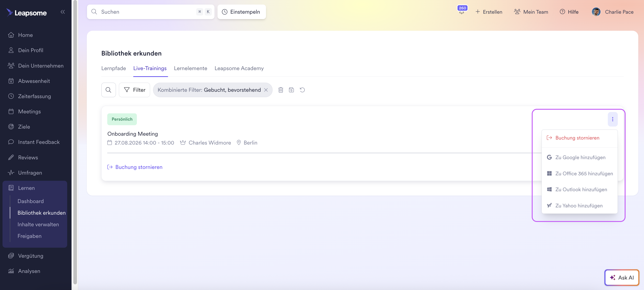
Task: Switch to the Leapsome Academy tab
Action: (239, 68)
